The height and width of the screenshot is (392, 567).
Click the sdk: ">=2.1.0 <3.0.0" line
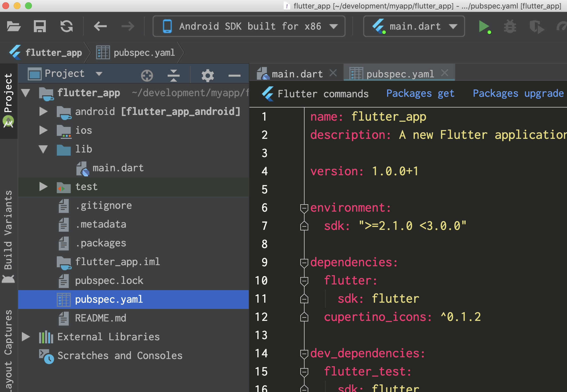click(395, 226)
